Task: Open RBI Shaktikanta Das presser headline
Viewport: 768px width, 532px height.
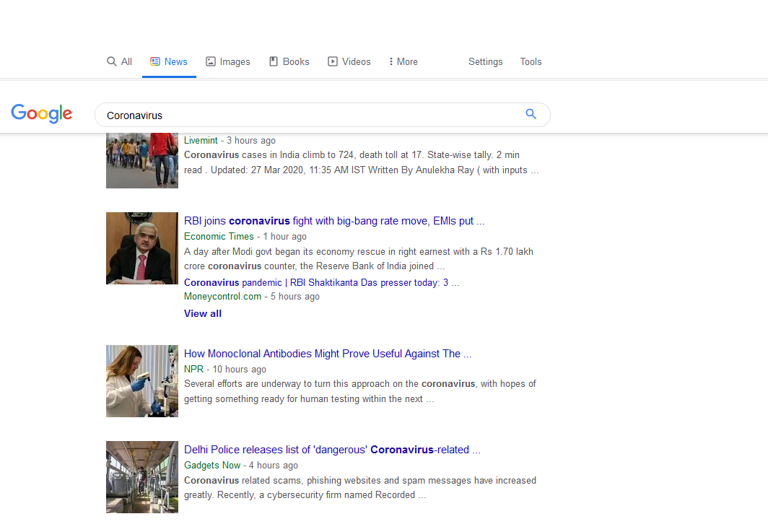Action: point(322,283)
